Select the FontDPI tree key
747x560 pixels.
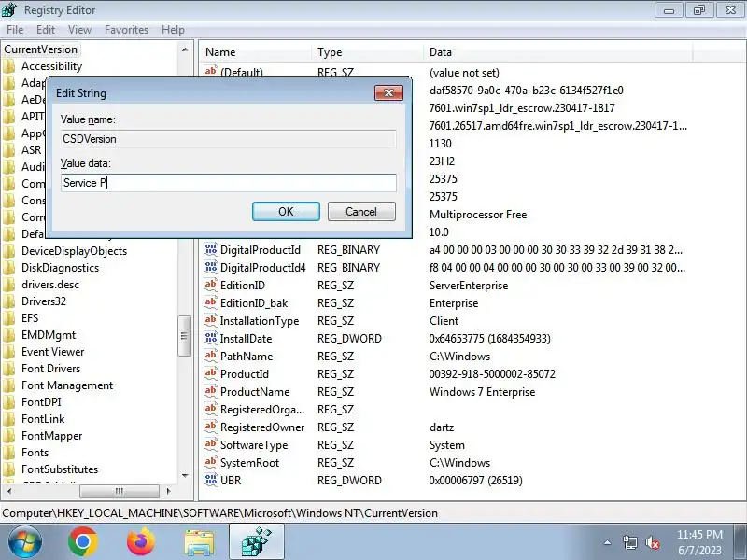pos(41,402)
